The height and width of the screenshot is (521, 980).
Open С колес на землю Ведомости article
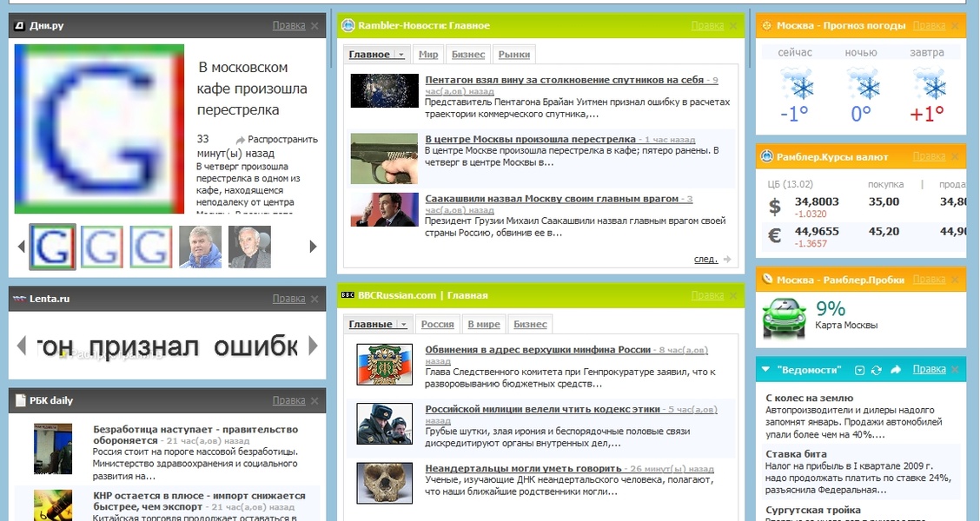(810, 398)
